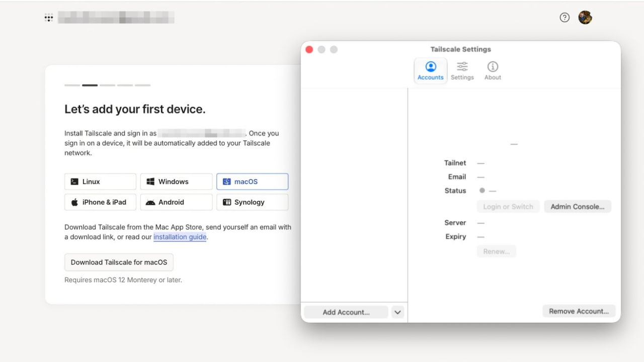Click the Tailnet label
The image size is (644, 362).
[x=455, y=163]
